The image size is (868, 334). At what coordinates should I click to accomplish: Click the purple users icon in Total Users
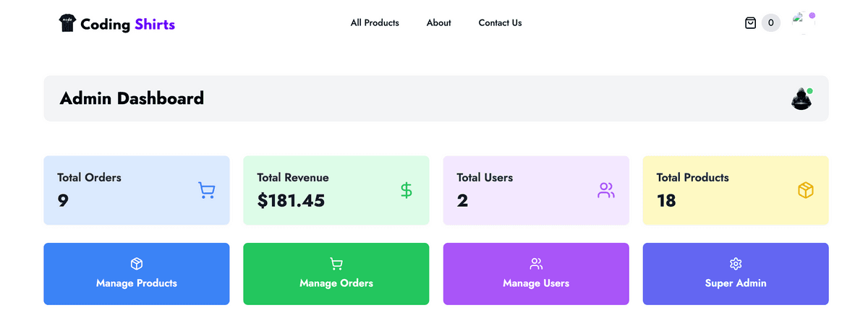coord(605,190)
